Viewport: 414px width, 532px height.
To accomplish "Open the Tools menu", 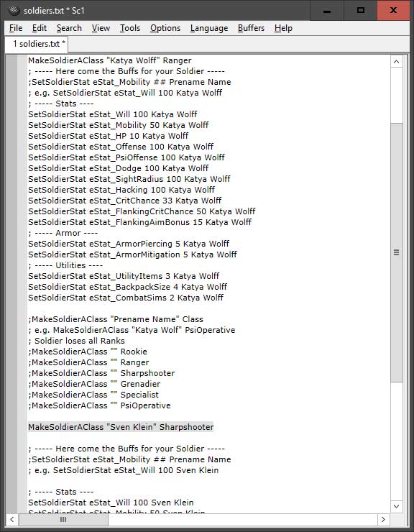I will click(130, 28).
